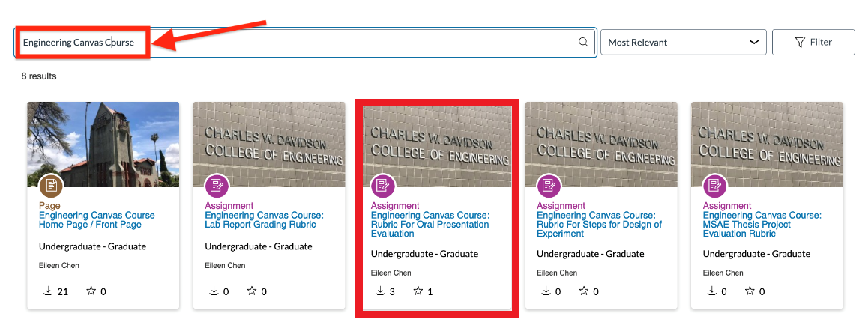Click Lab Report Grading Rubric assignment icon

click(217, 186)
